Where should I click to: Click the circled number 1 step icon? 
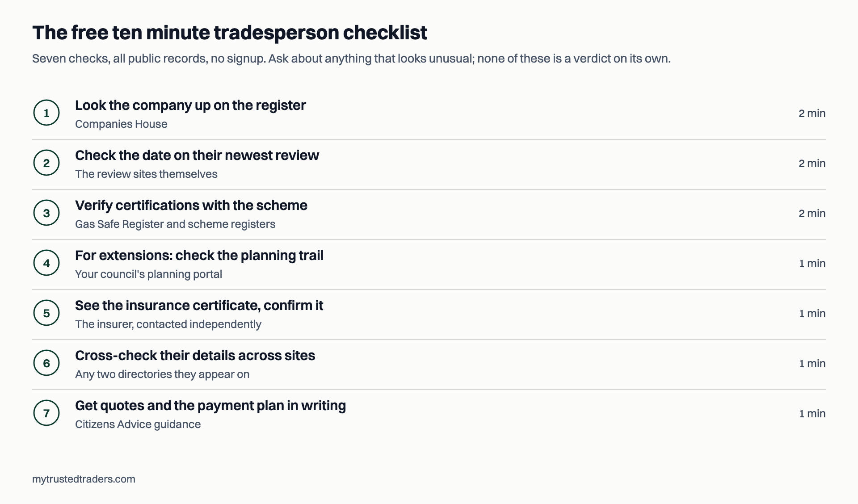pyautogui.click(x=46, y=113)
